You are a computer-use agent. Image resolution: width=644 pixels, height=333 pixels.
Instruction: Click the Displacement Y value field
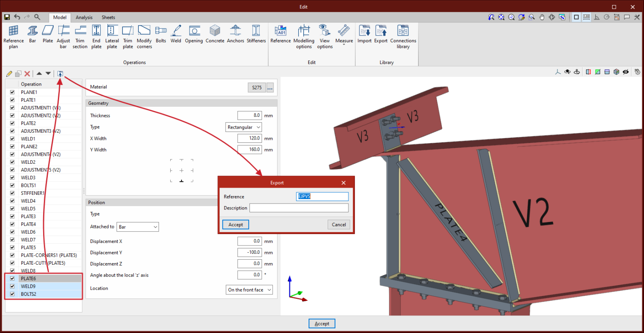click(249, 252)
